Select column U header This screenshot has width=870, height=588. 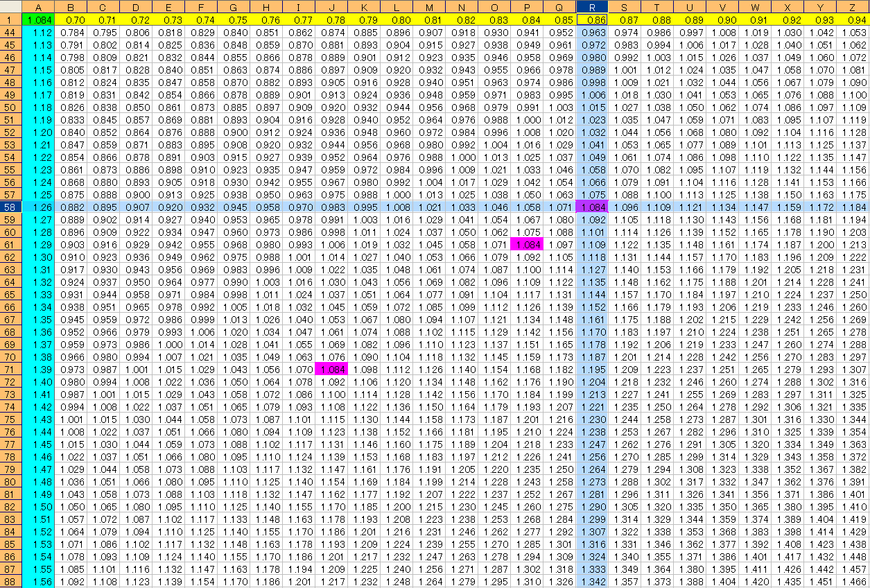click(690, 7)
